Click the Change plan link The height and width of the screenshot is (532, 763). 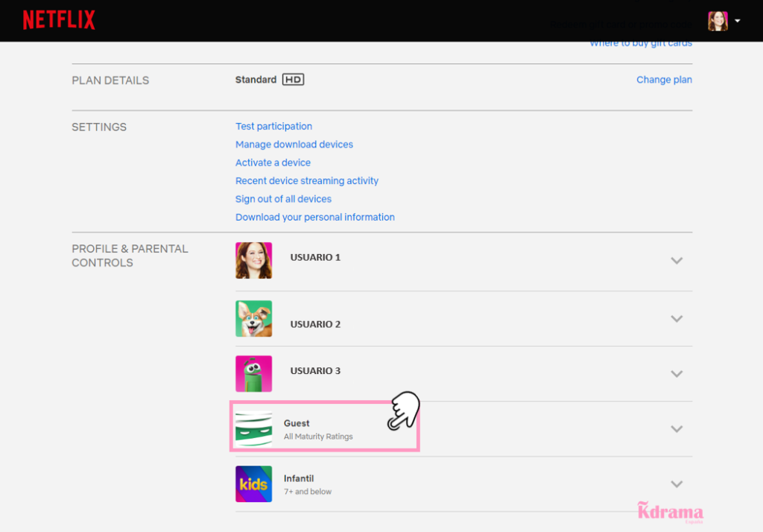click(x=664, y=80)
